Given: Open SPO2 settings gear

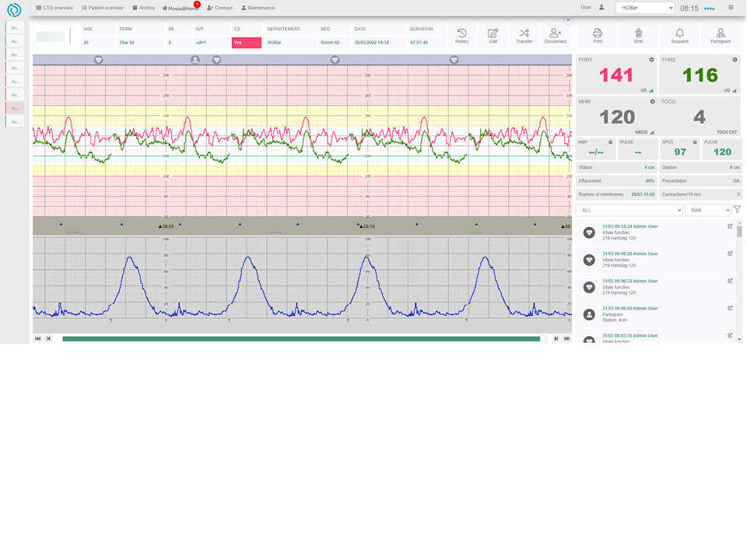Looking at the screenshot, I should click(695, 142).
